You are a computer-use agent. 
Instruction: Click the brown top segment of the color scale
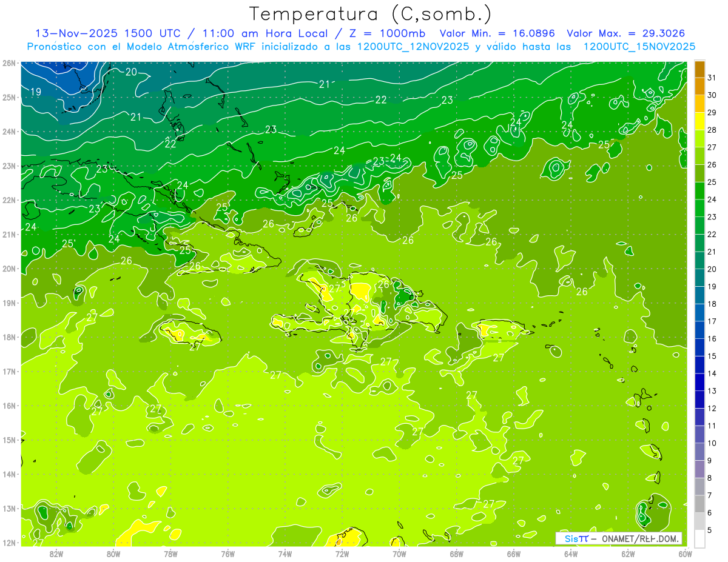pyautogui.click(x=699, y=69)
